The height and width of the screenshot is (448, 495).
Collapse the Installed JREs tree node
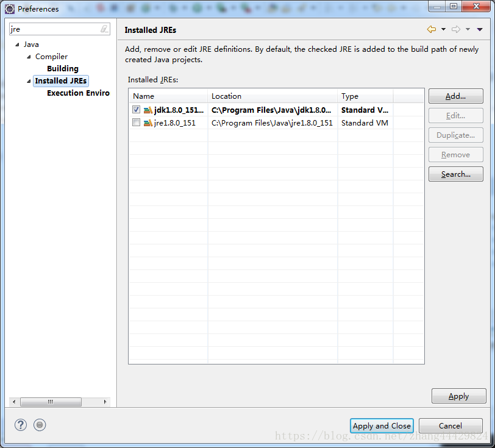coord(29,81)
